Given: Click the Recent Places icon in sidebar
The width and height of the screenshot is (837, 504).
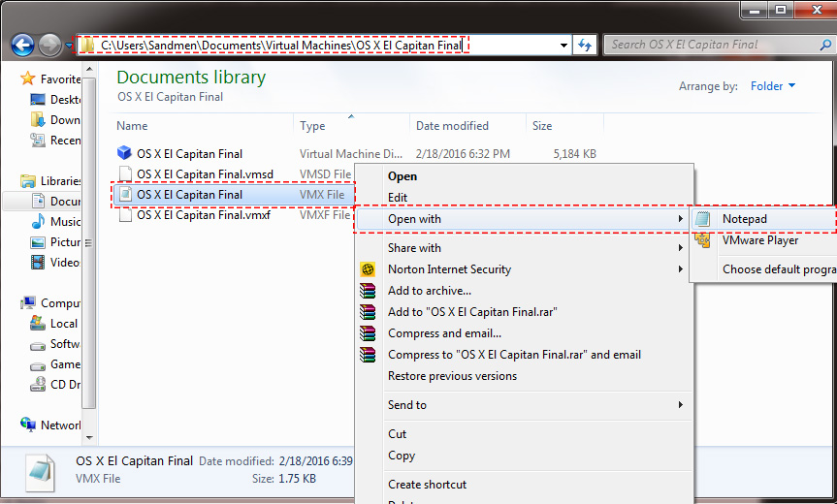Looking at the screenshot, I should click(38, 140).
